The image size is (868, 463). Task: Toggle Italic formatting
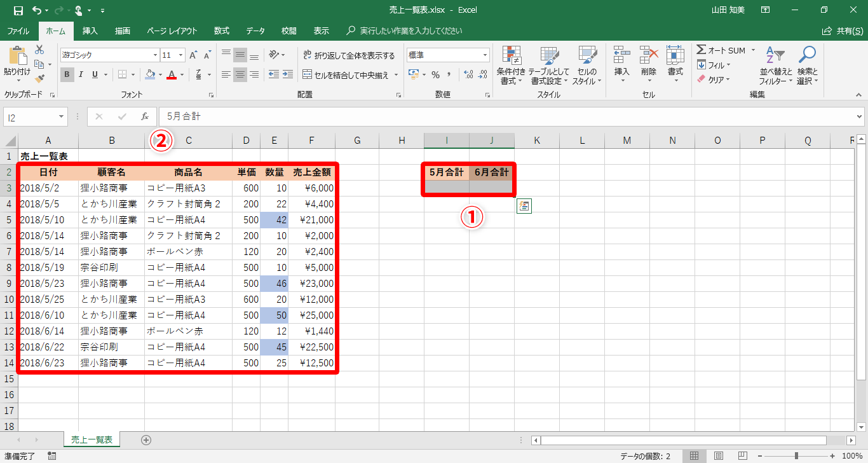(x=81, y=74)
